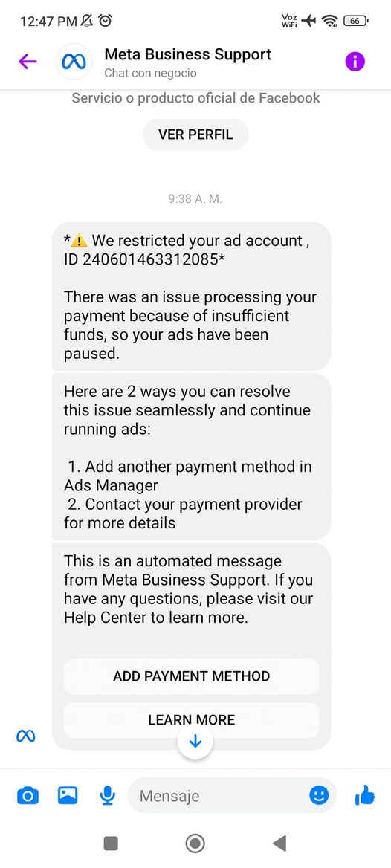Open the photo gallery icon
The height and width of the screenshot is (868, 391).
point(68,795)
